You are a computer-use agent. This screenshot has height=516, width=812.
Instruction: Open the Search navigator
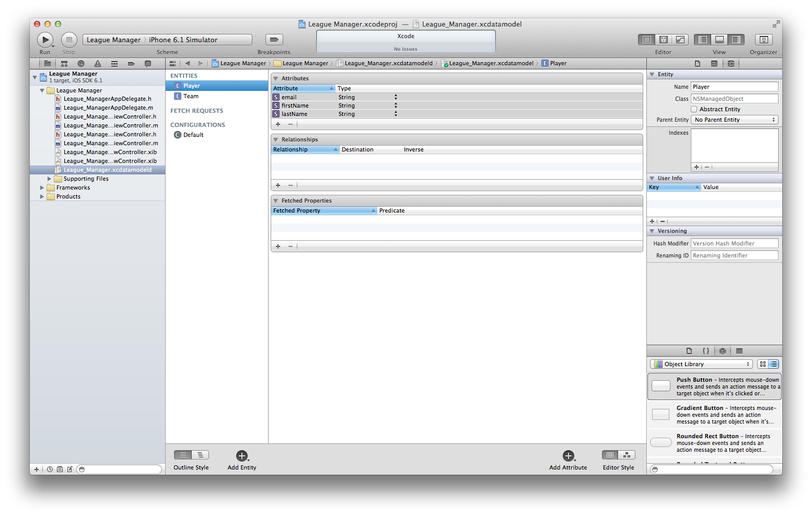pyautogui.click(x=81, y=64)
